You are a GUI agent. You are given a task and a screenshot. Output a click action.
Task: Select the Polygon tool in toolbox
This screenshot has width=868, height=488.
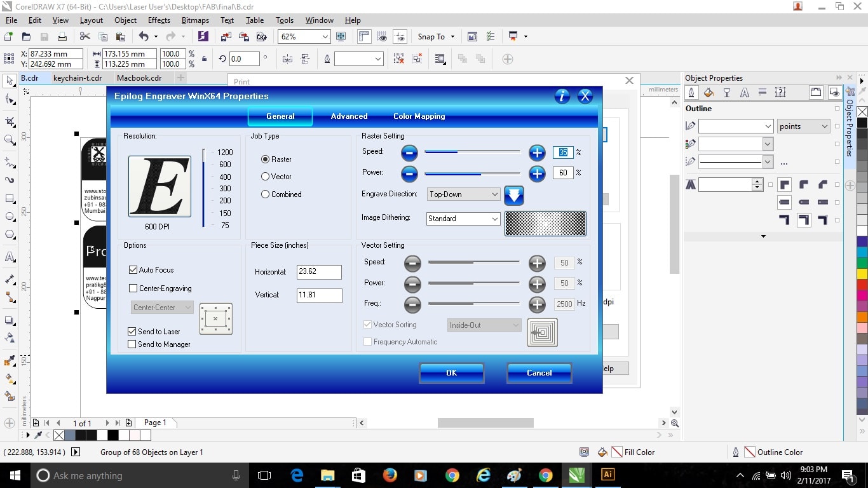coord(10,234)
